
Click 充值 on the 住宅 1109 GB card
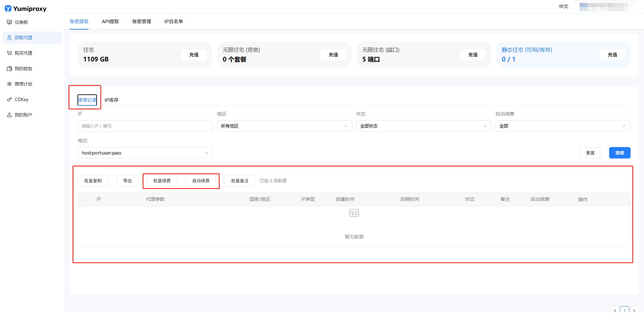pyautogui.click(x=194, y=55)
